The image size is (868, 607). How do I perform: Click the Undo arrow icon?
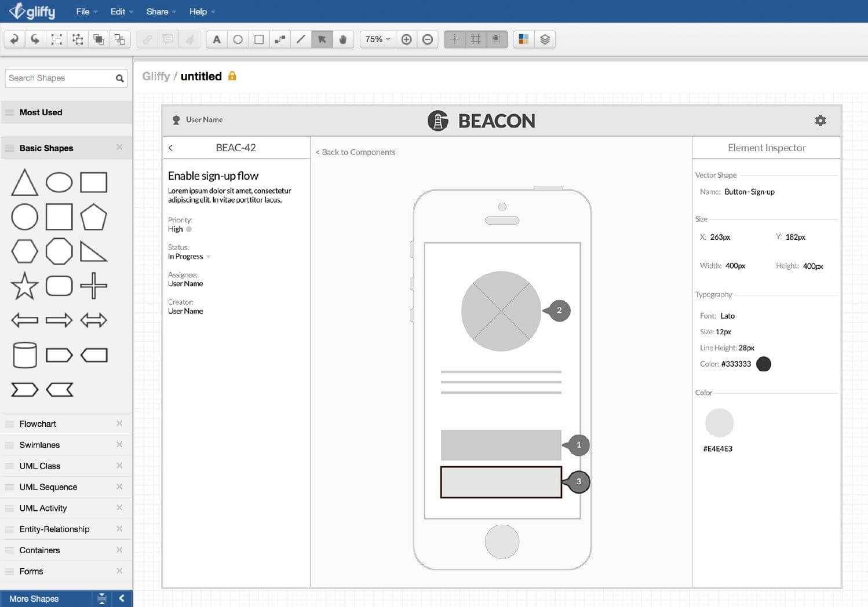coord(14,39)
